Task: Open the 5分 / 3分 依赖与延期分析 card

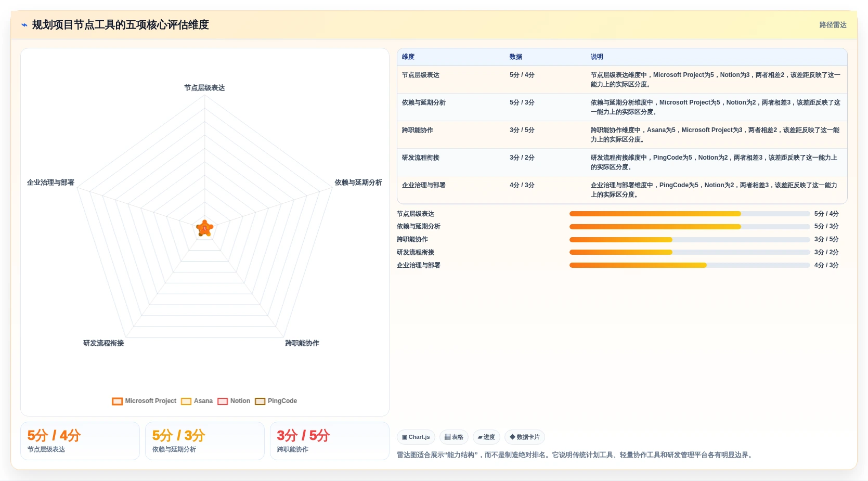Action: (205, 441)
